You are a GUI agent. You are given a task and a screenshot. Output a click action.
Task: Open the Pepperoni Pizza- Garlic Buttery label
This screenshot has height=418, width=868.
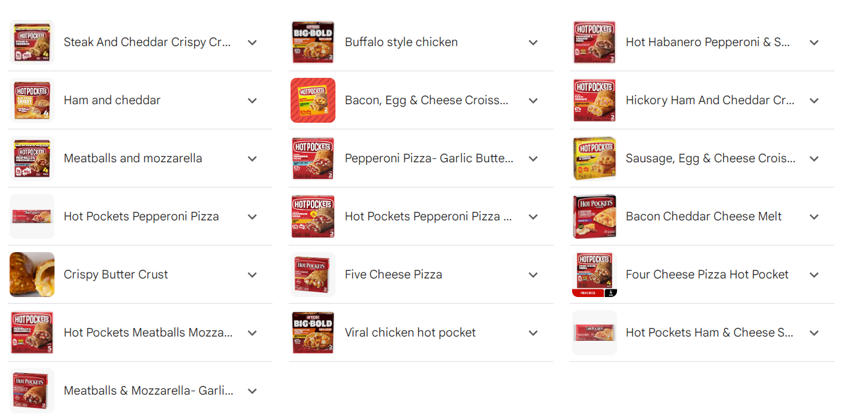coord(429,159)
